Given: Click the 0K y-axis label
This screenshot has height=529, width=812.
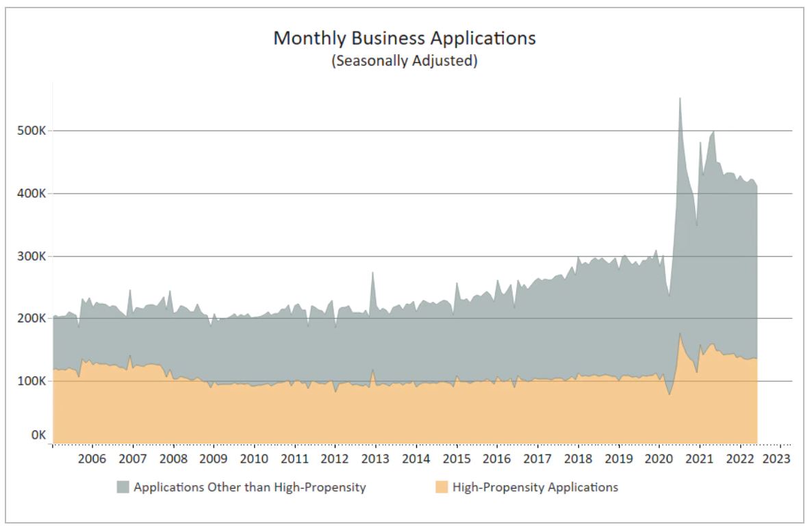Looking at the screenshot, I should [37, 435].
